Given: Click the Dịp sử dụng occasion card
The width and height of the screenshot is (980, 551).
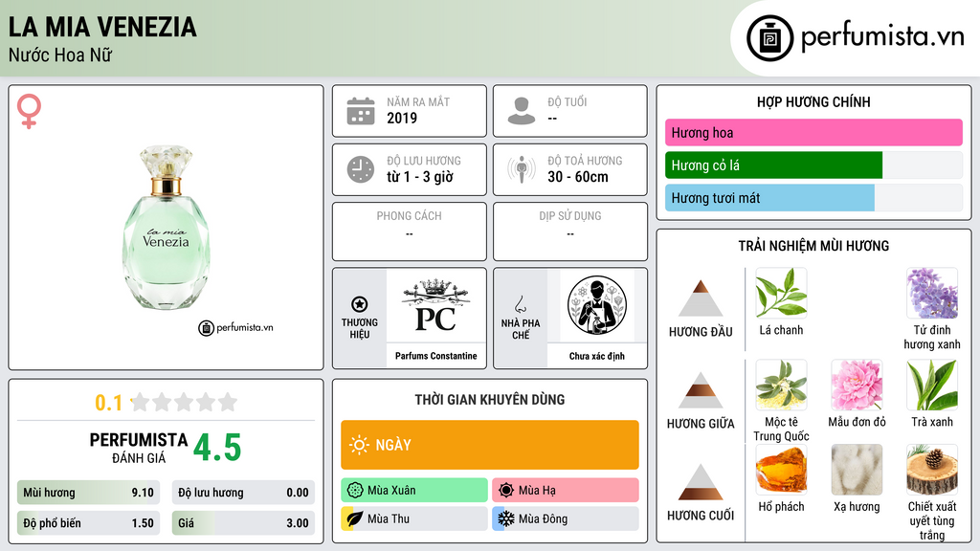Looking at the screenshot, I should coord(570,231).
